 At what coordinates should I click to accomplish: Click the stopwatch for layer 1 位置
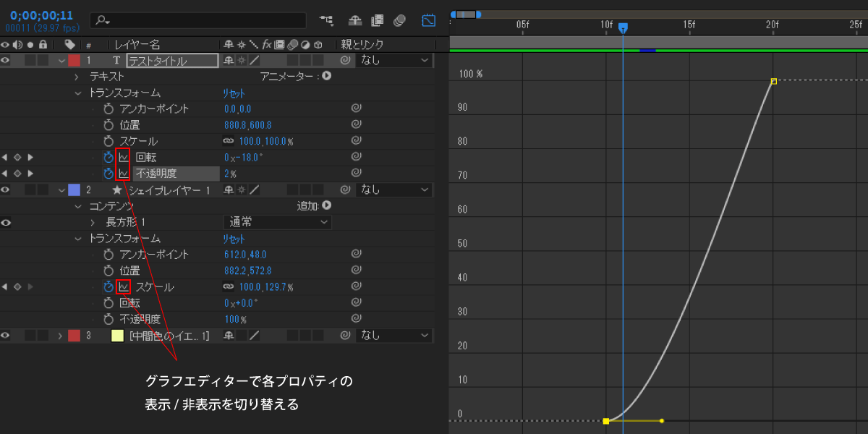(109, 124)
